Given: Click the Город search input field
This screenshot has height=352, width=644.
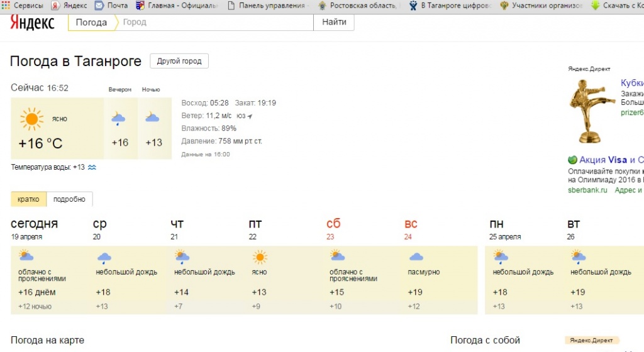Looking at the screenshot, I should click(x=216, y=22).
